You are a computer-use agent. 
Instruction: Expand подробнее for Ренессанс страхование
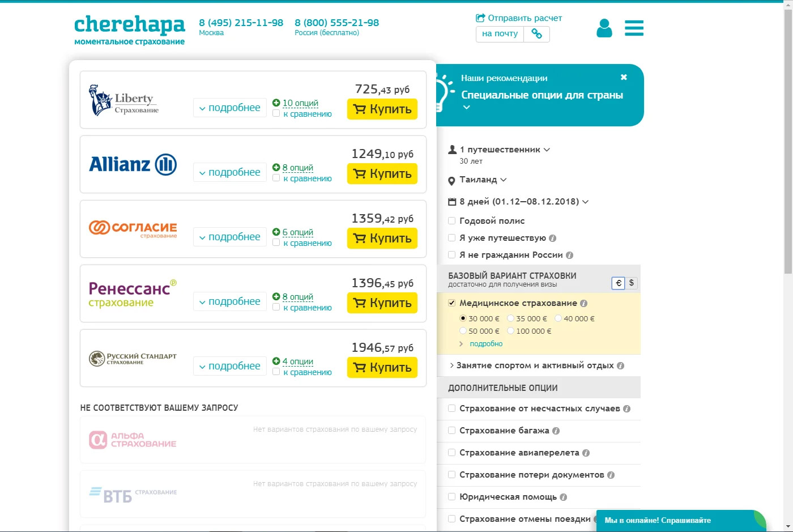[x=229, y=301]
